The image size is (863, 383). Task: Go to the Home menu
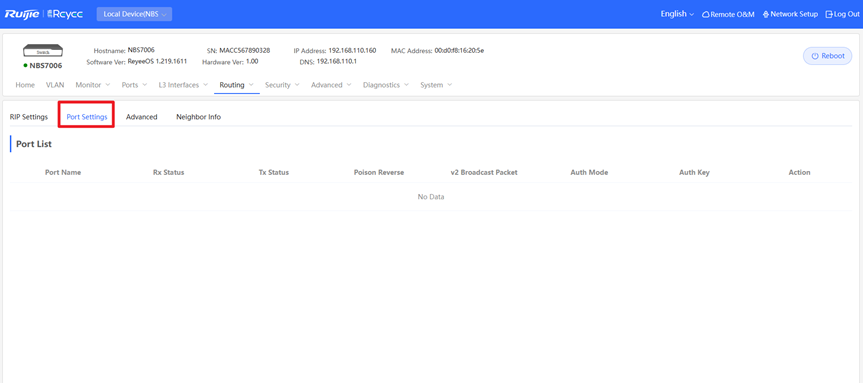(25, 85)
